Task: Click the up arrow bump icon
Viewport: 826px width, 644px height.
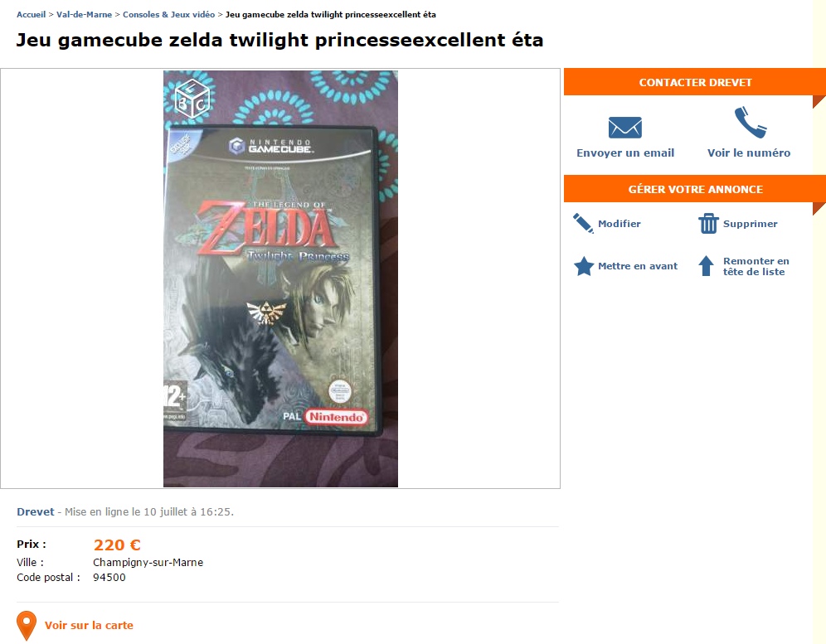Action: point(706,266)
